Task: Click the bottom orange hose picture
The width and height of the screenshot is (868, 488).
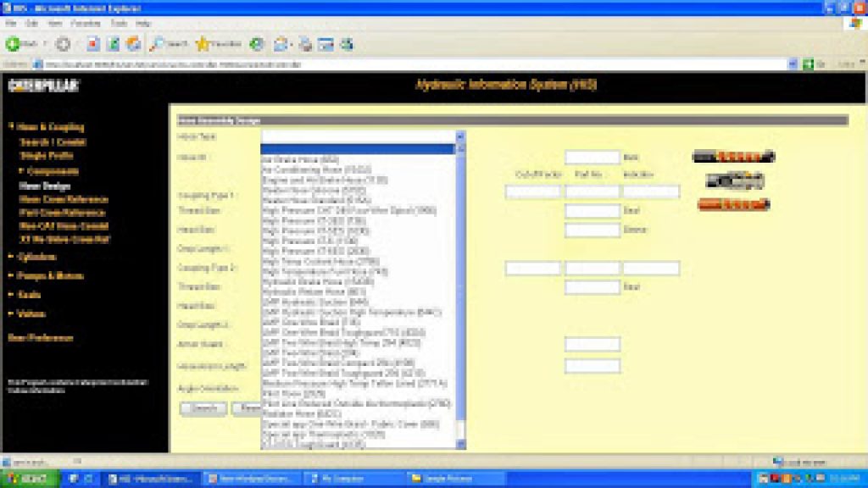Action: click(734, 205)
